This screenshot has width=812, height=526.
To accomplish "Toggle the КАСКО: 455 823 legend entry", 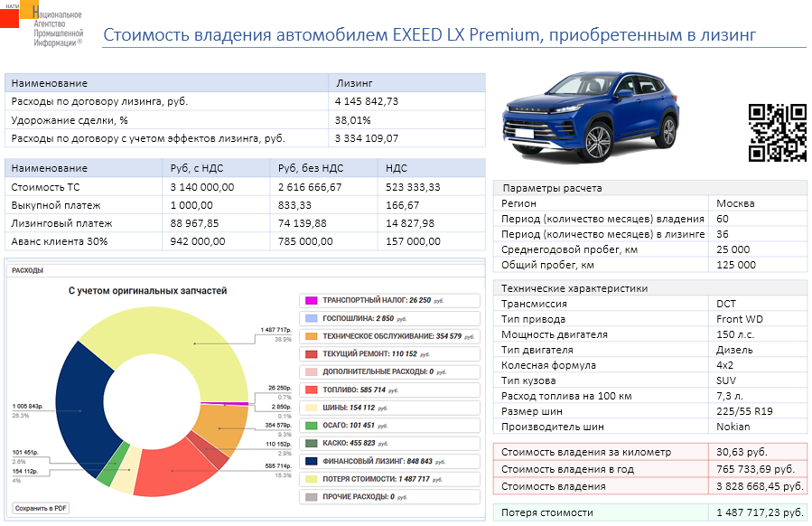I will pos(389,444).
